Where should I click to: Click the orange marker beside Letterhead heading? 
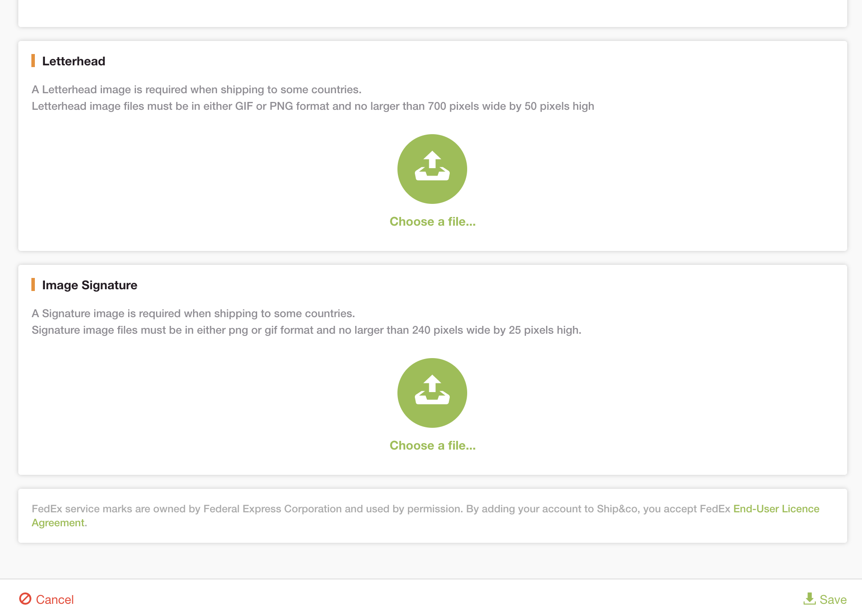[x=33, y=61]
